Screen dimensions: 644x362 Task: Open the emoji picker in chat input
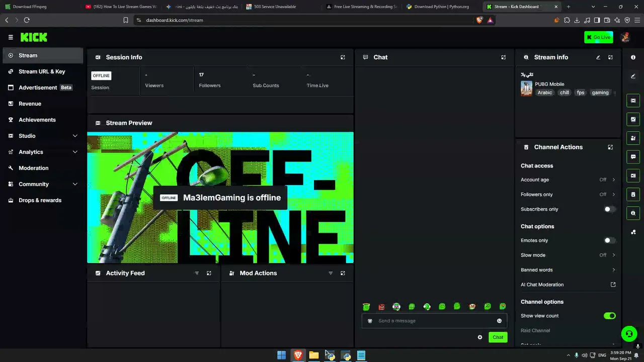pyautogui.click(x=499, y=321)
